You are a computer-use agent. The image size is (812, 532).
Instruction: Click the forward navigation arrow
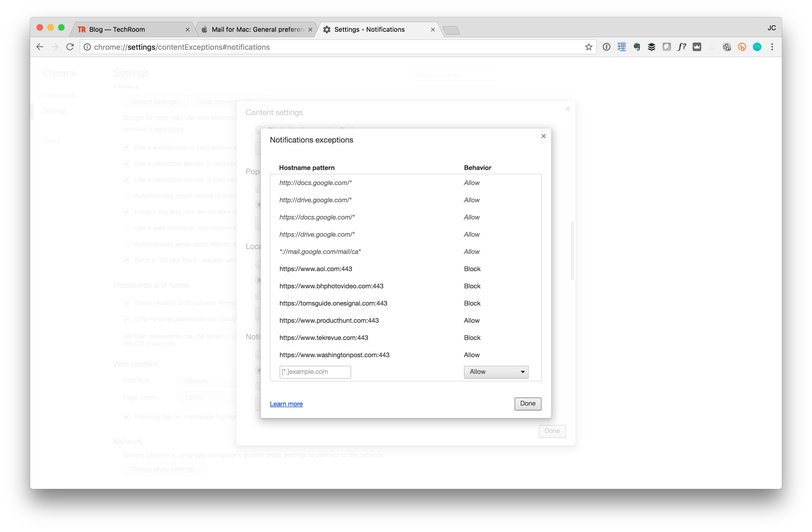point(55,47)
